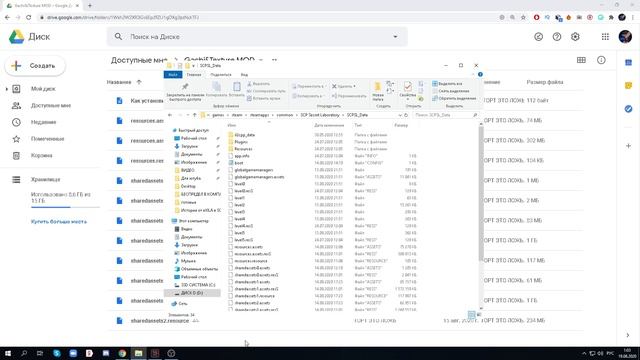This screenshot has height=360, width=640.
Task: Reload the Chrome page
Action: tap(29, 18)
